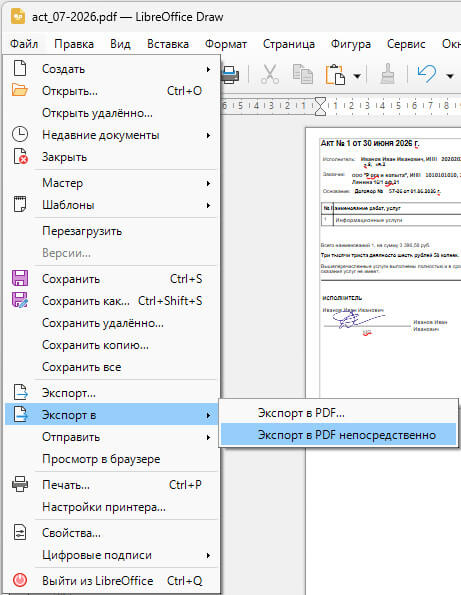461x595 pixels.
Task: Click the Copy icon in toolbar
Action: pos(303,74)
